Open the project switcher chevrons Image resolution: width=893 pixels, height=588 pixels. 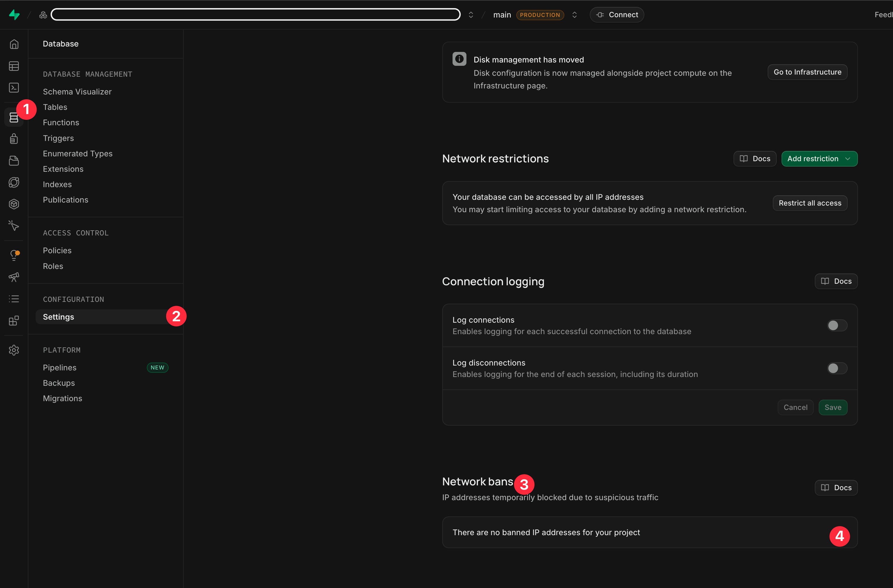[x=471, y=14]
